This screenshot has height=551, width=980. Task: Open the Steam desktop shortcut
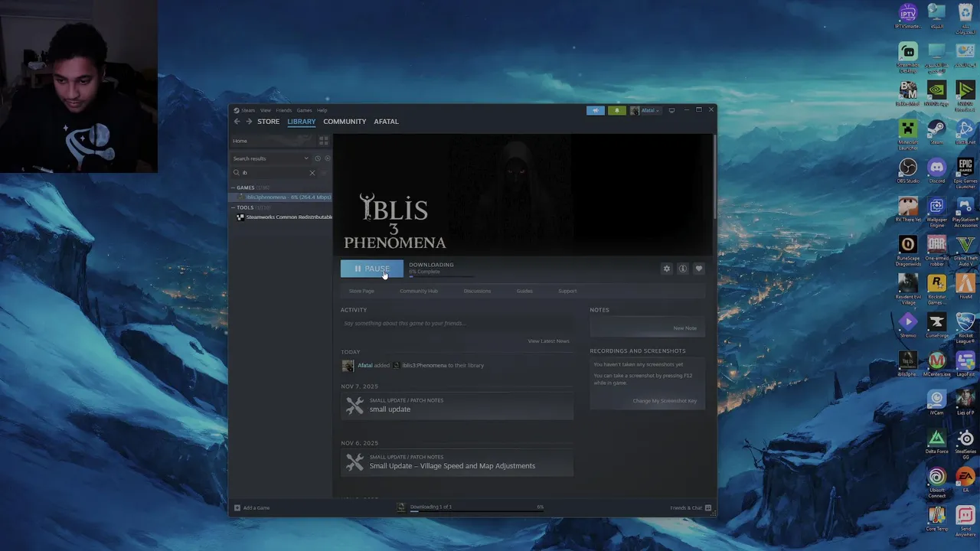[x=936, y=132]
